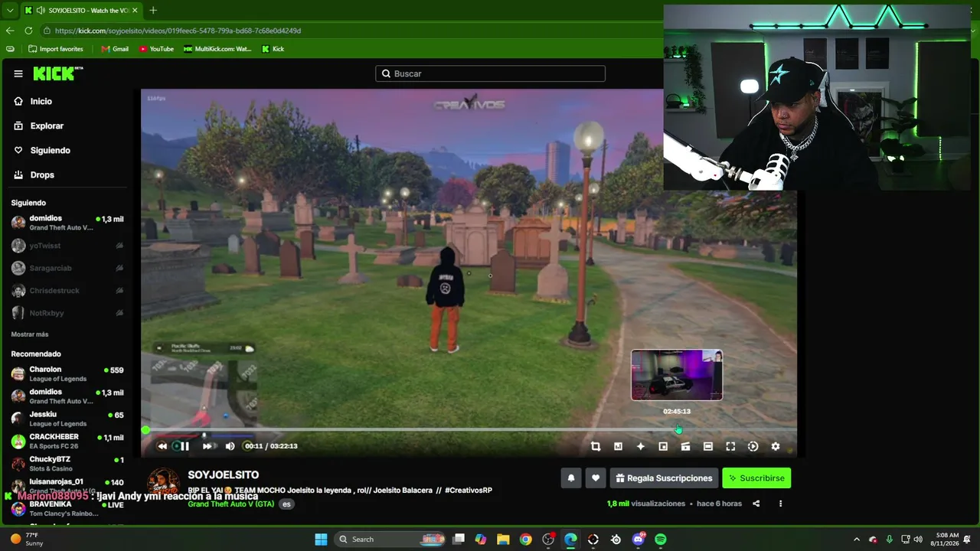The image size is (980, 551).
Task: Click the seek preview thumbnail
Action: pyautogui.click(x=677, y=375)
